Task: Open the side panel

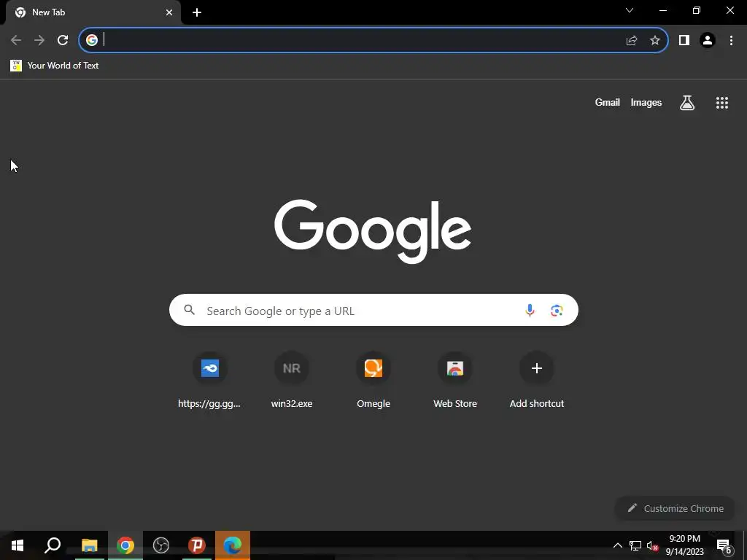Action: click(684, 41)
